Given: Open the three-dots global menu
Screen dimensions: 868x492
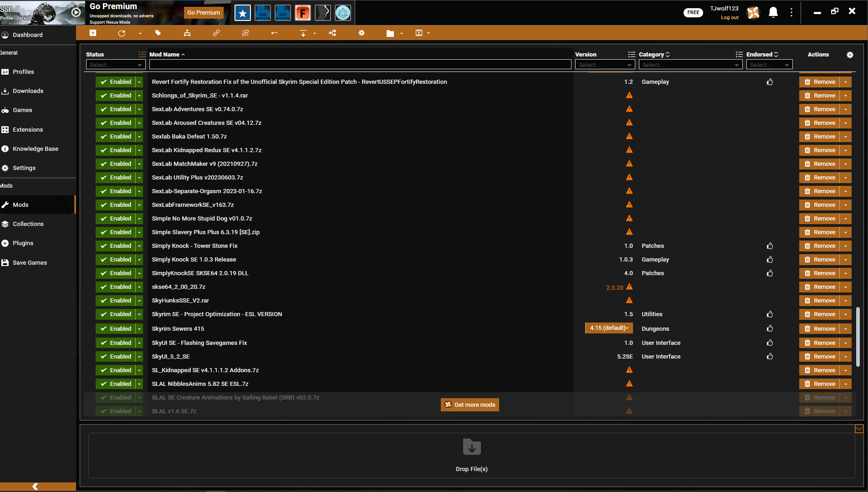Looking at the screenshot, I should coord(791,12).
